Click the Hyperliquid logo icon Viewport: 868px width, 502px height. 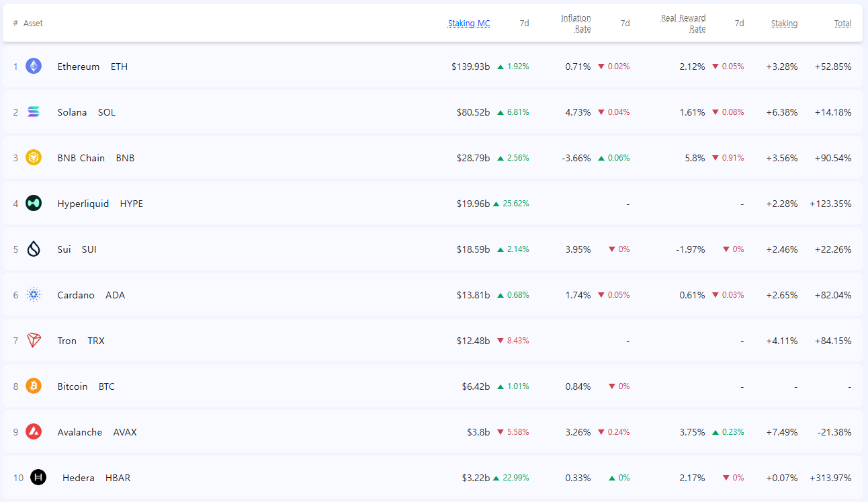point(34,204)
